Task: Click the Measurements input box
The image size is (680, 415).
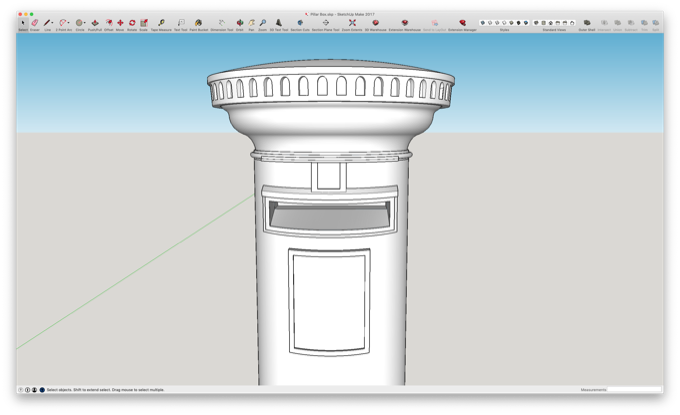Action: pos(634,390)
